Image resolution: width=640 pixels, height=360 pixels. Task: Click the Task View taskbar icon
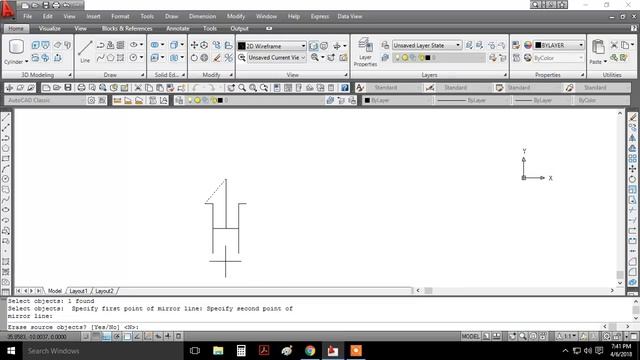tap(195, 351)
